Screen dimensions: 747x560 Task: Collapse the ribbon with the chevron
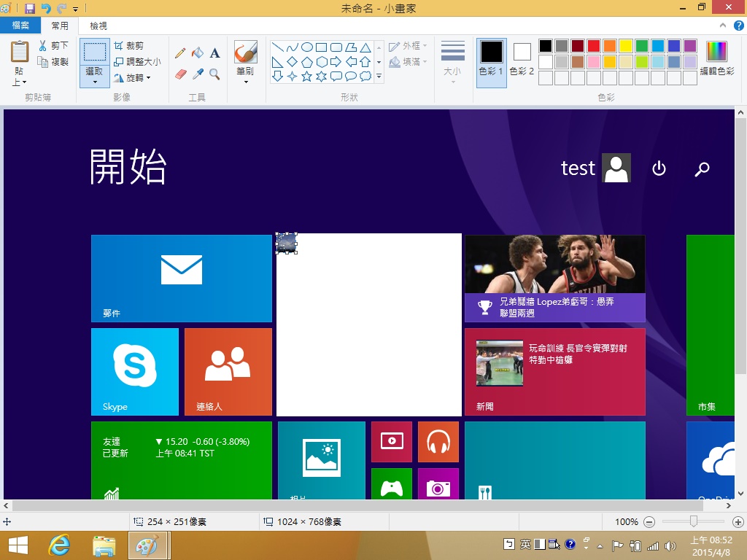point(723,26)
